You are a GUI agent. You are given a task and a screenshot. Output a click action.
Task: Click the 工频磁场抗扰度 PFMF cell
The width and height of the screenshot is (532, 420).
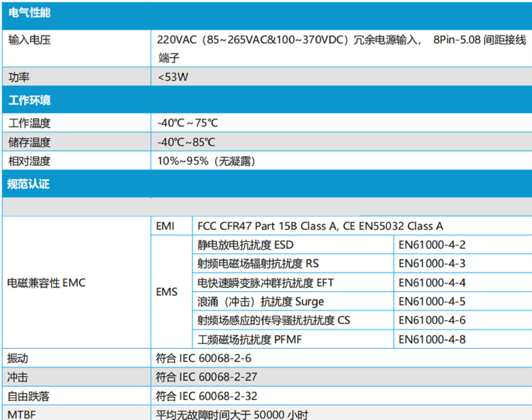(293, 339)
